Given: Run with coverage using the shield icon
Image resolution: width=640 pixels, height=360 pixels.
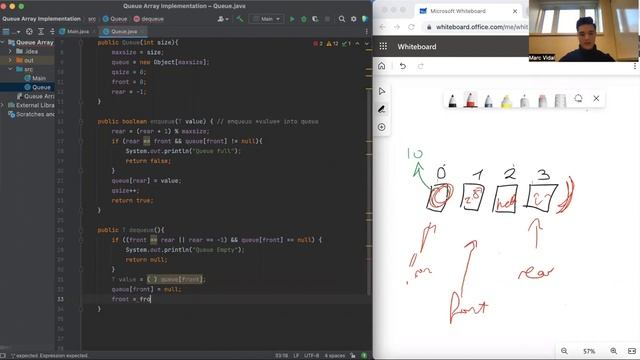Looking at the screenshot, I should click(x=315, y=19).
